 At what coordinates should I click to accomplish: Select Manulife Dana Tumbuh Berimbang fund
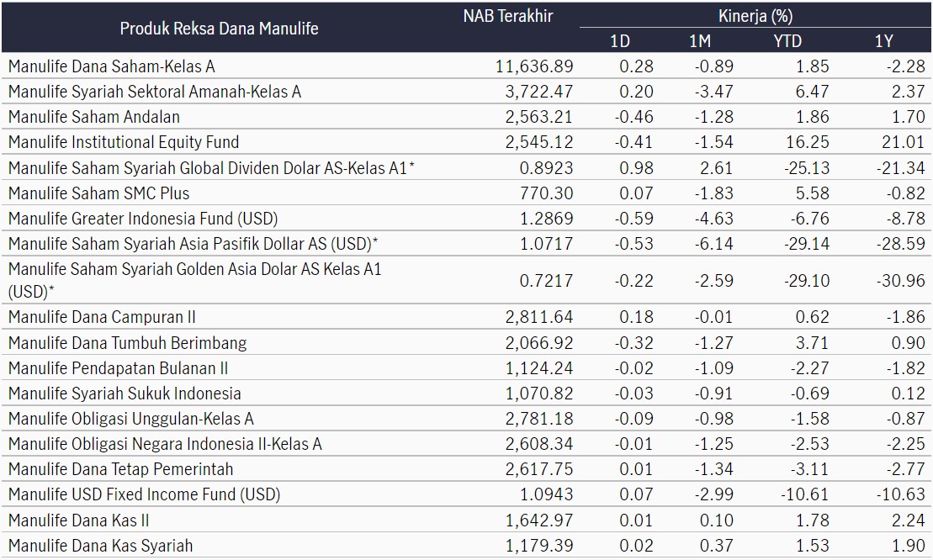[127, 343]
